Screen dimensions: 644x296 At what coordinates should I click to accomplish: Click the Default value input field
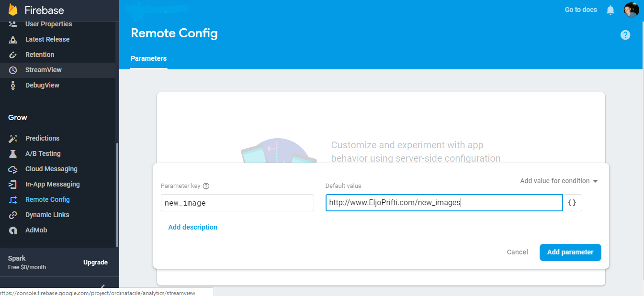tap(444, 203)
